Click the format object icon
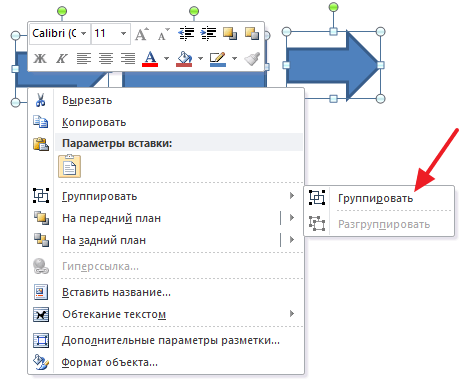 point(41,362)
